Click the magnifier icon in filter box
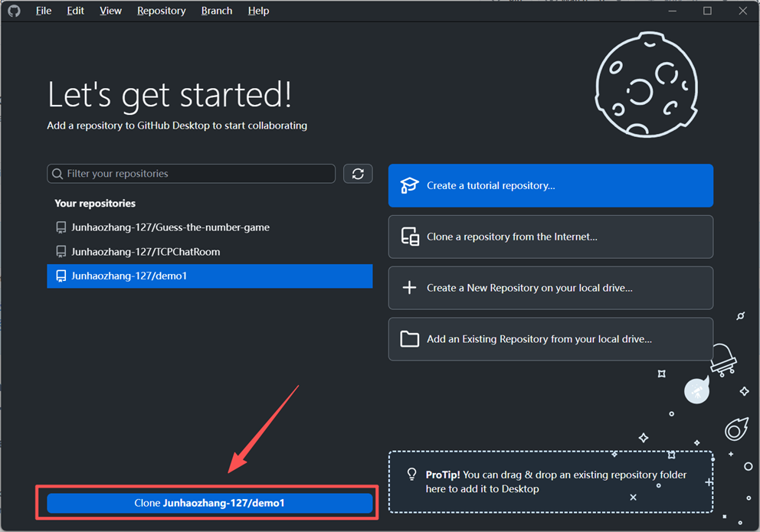 (57, 174)
